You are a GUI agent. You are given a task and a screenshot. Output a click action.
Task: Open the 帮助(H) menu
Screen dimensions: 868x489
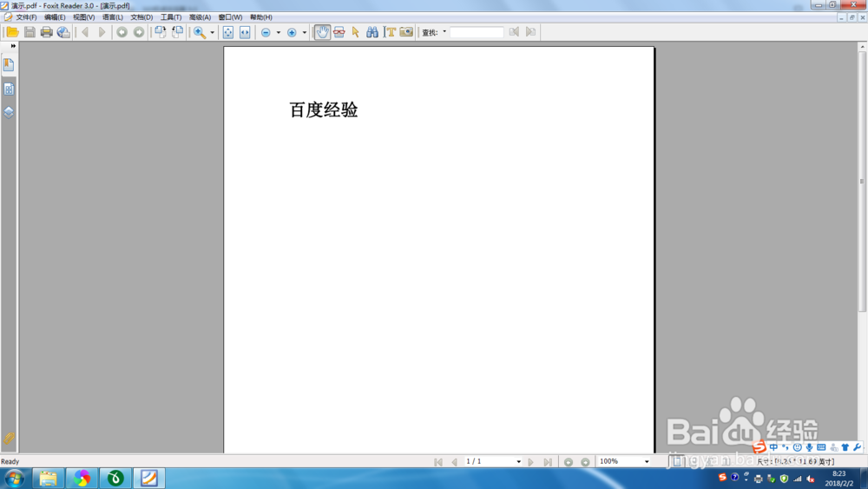[260, 17]
